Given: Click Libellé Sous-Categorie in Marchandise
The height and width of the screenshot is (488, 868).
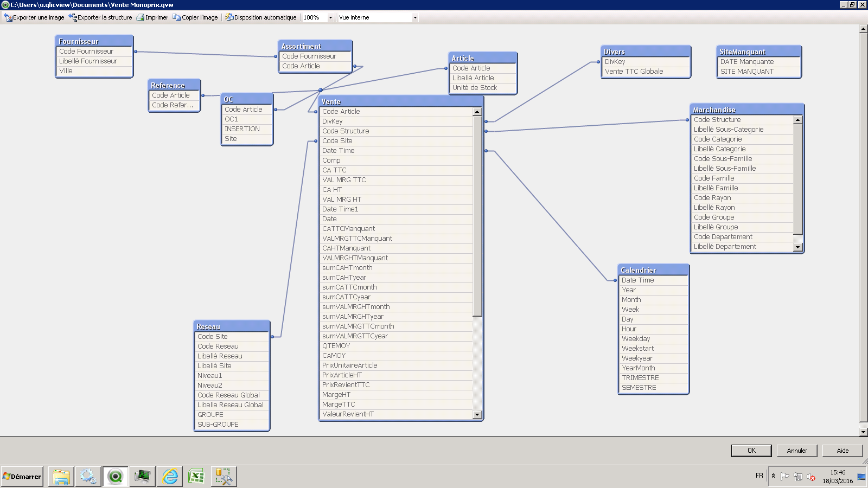Looking at the screenshot, I should coord(742,130).
